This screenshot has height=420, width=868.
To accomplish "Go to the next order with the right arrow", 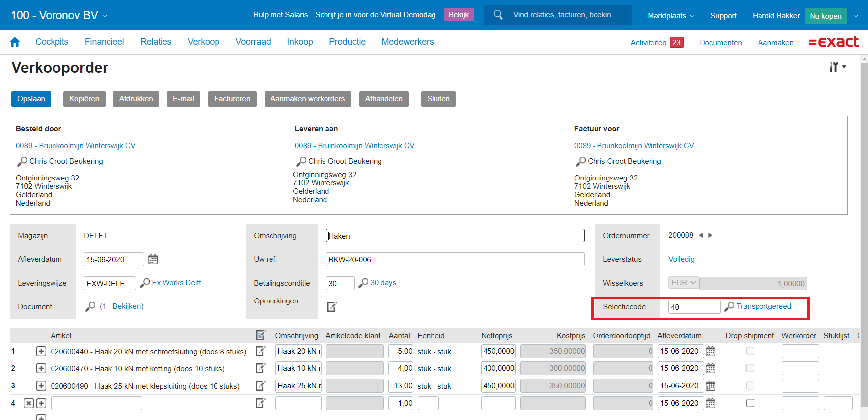I will tap(710, 235).
